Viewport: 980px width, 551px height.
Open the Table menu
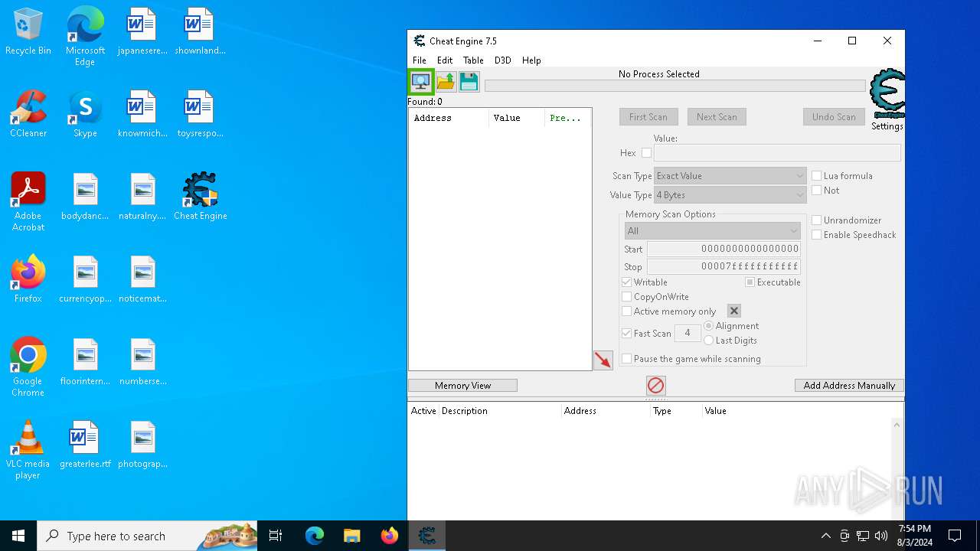(473, 60)
